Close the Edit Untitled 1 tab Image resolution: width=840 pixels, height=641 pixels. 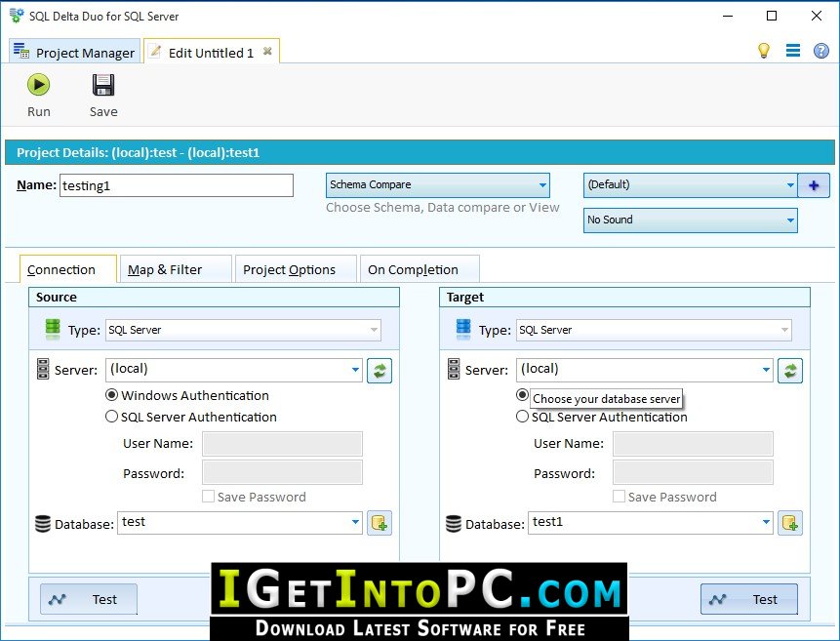pos(267,52)
